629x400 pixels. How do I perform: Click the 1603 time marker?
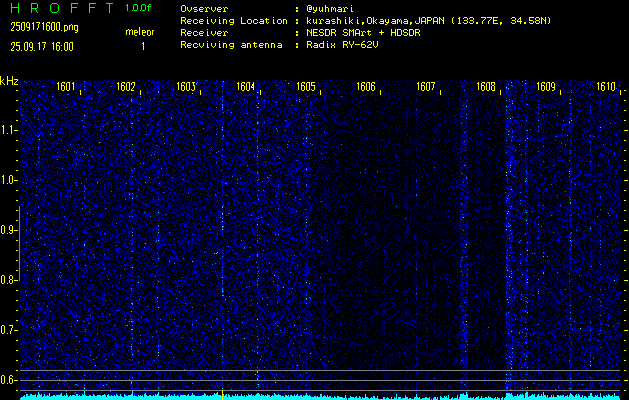click(186, 87)
